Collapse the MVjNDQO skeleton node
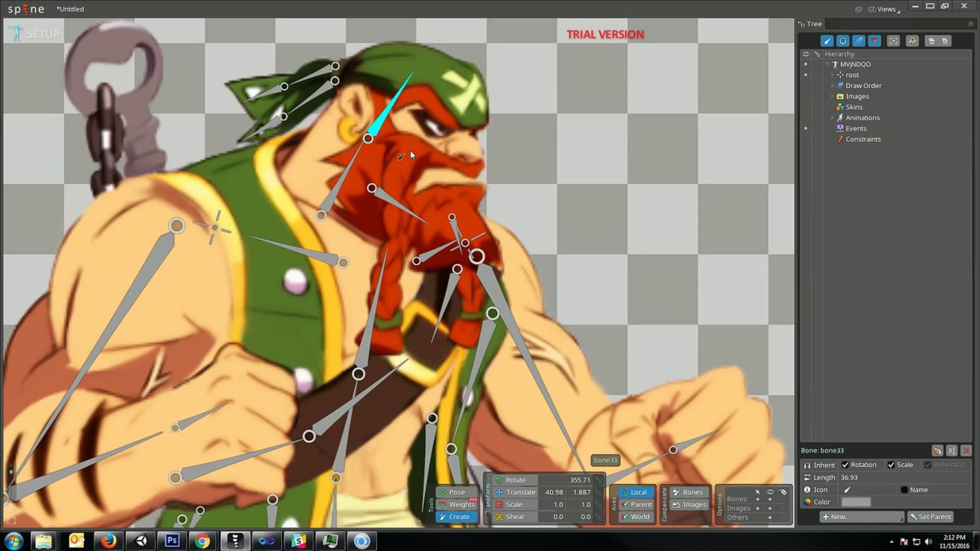Image resolution: width=980 pixels, height=551 pixels. 827,64
